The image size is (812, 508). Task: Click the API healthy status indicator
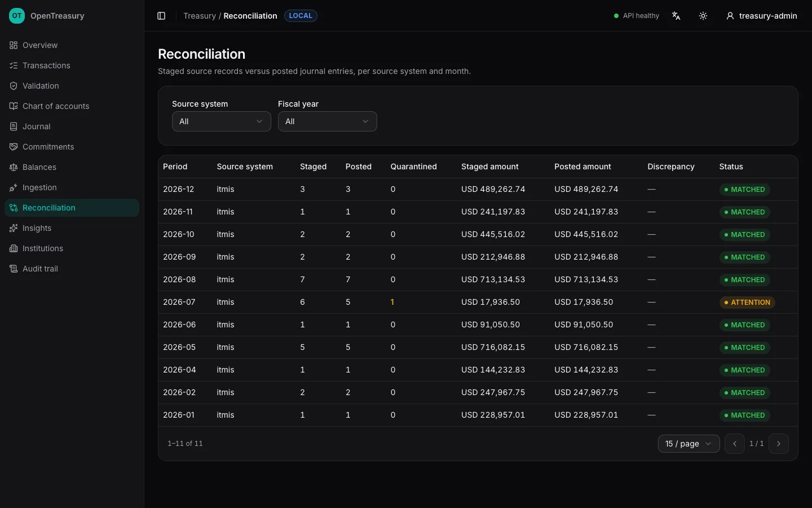(637, 16)
